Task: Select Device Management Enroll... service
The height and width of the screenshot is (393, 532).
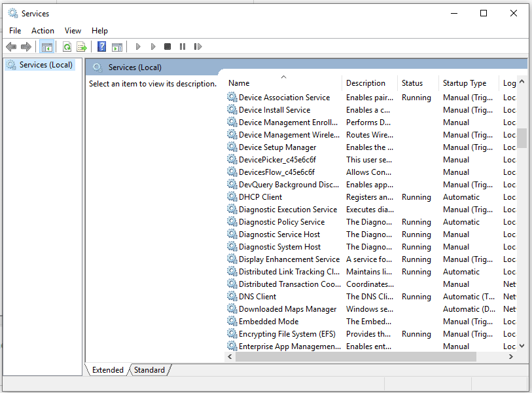Action: point(288,122)
